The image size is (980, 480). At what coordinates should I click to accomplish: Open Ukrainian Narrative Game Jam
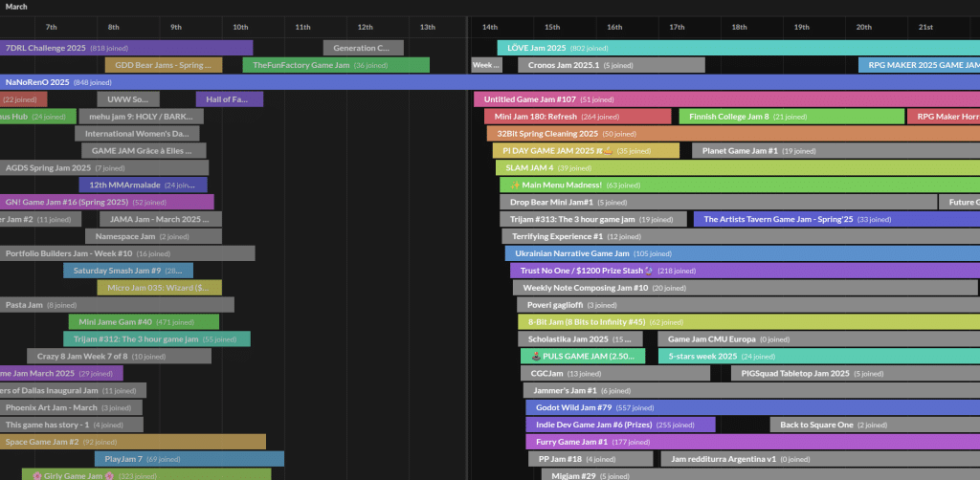pos(743,253)
